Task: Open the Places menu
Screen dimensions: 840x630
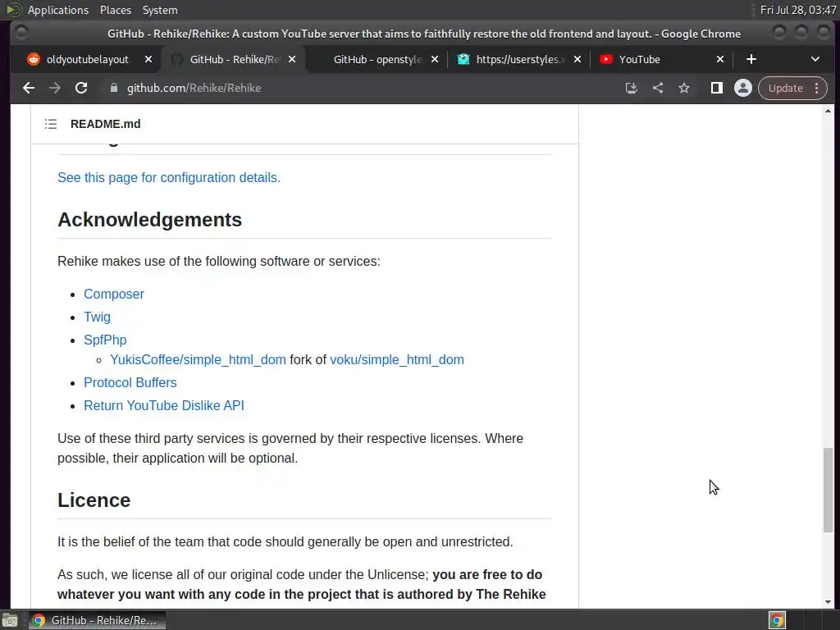Action: coord(115,10)
